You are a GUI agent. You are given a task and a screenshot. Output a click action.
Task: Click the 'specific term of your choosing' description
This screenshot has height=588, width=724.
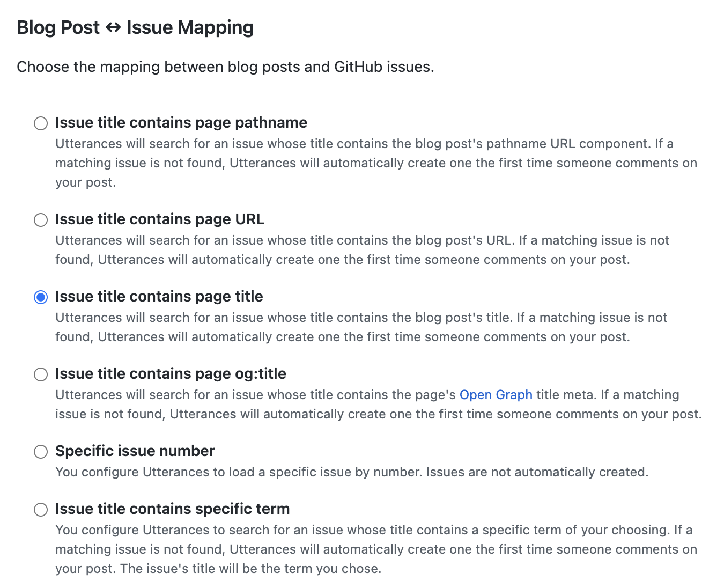[x=376, y=549]
